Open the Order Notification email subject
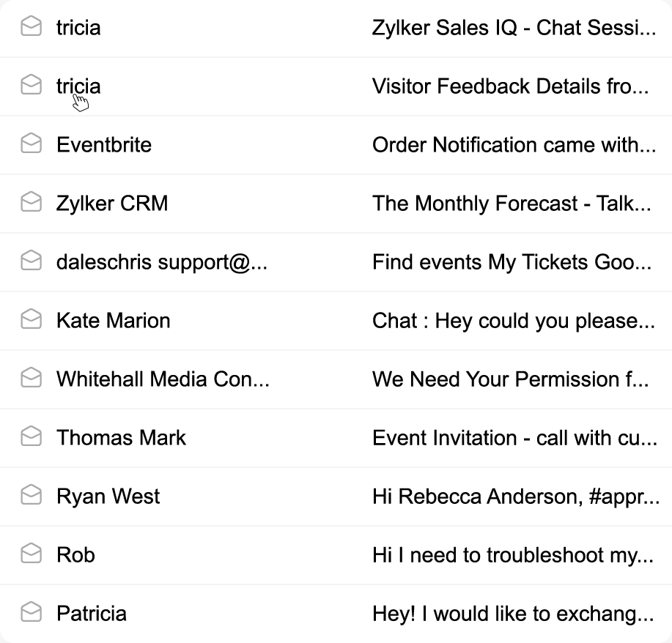The width and height of the screenshot is (672, 643). [x=513, y=145]
